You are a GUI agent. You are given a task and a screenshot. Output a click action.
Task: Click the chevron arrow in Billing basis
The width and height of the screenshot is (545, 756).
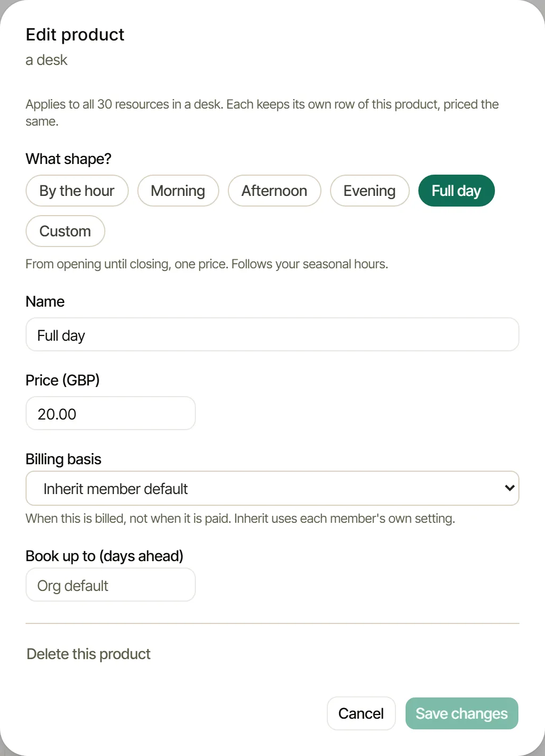(509, 488)
